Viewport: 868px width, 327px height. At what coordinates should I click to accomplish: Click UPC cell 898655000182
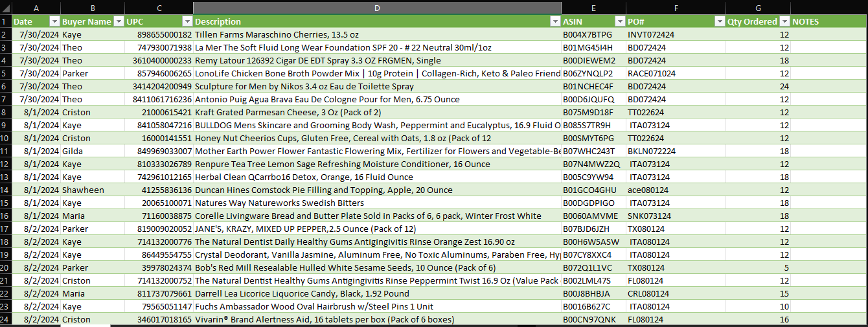pos(159,34)
